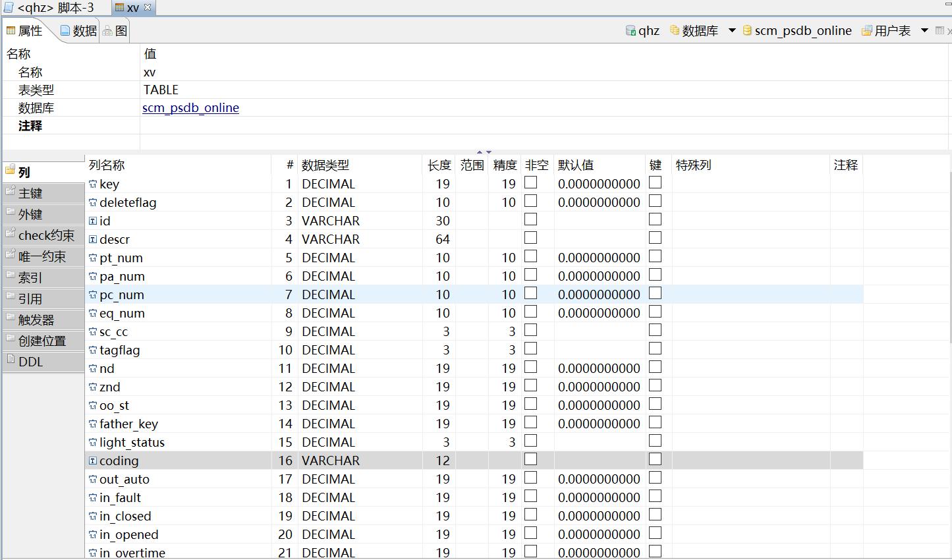This screenshot has width=952, height=560.
Task: Open the DDL section
Action: tap(43, 362)
